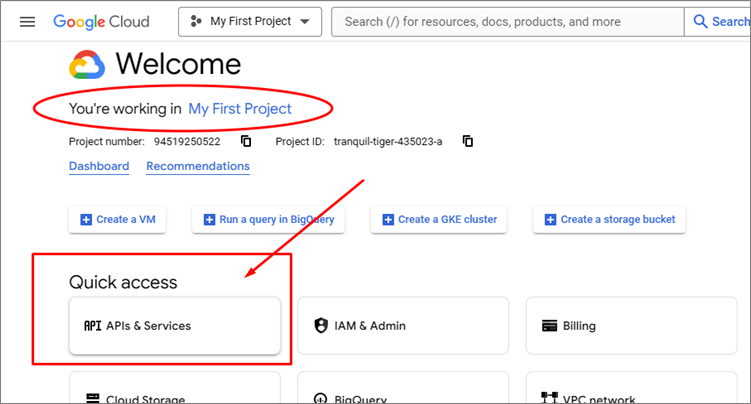
Task: Click the Welcome heading text
Action: pyautogui.click(x=178, y=64)
